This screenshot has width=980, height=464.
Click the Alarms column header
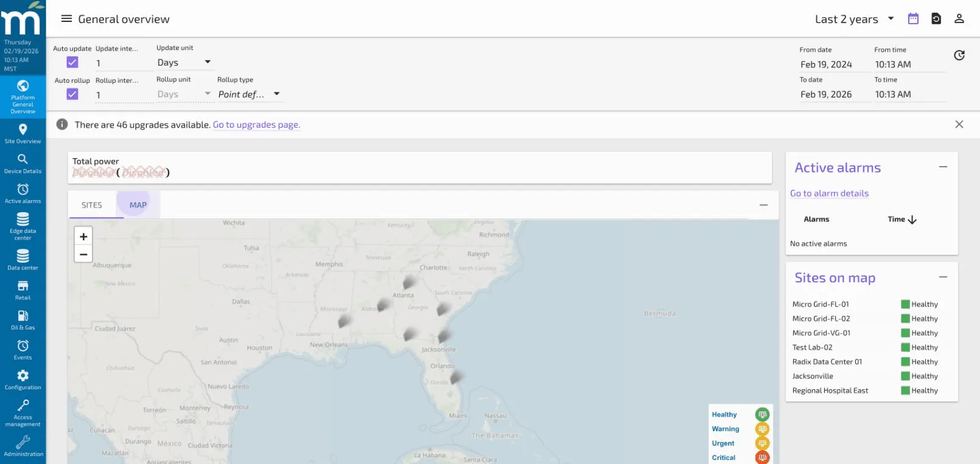[x=816, y=219]
